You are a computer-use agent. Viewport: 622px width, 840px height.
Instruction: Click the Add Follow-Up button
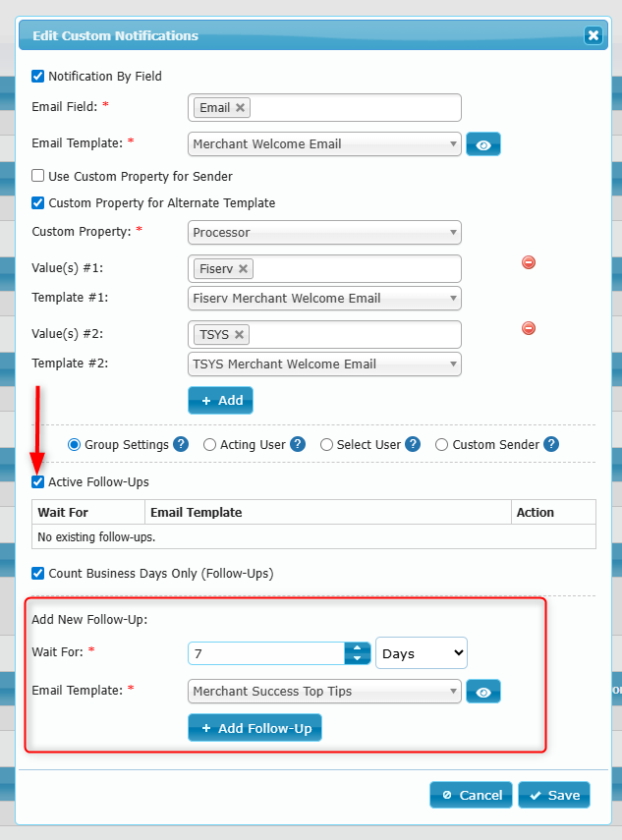255,728
